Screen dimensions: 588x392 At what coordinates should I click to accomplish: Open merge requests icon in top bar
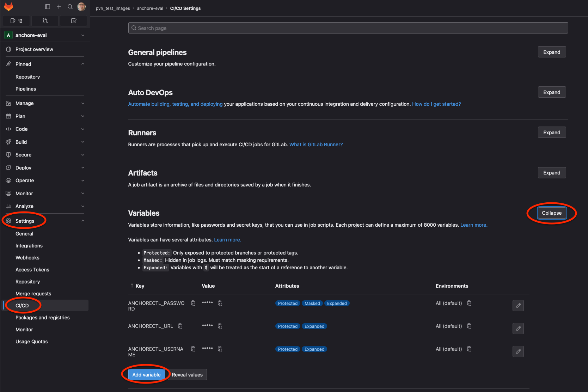(x=45, y=21)
